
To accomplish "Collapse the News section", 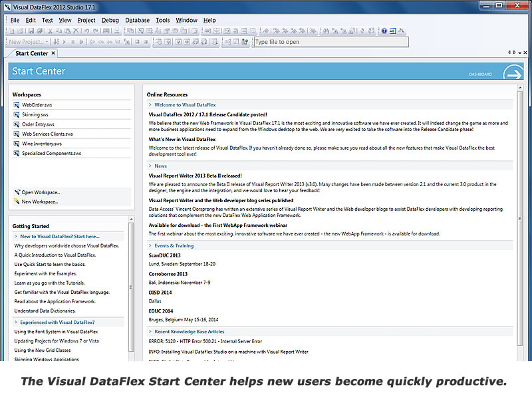I will click(x=150, y=166).
